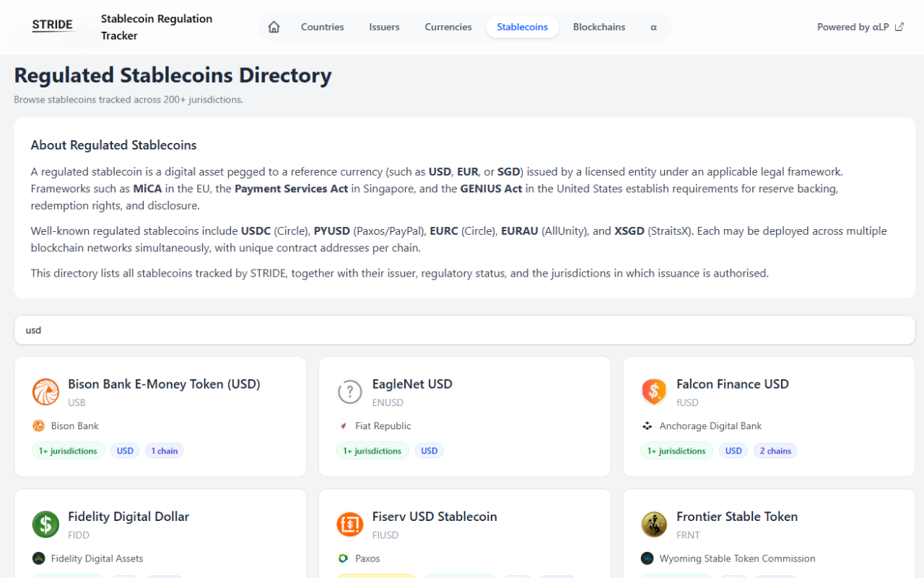Click the Fiat Republic issuer icon
Image resolution: width=924 pixels, height=578 pixels.
point(343,426)
